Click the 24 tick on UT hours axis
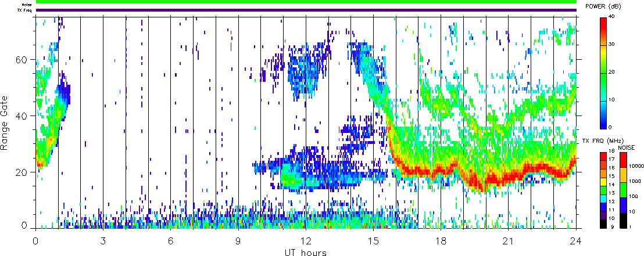The height and width of the screenshot is (256, 644). [x=576, y=240]
